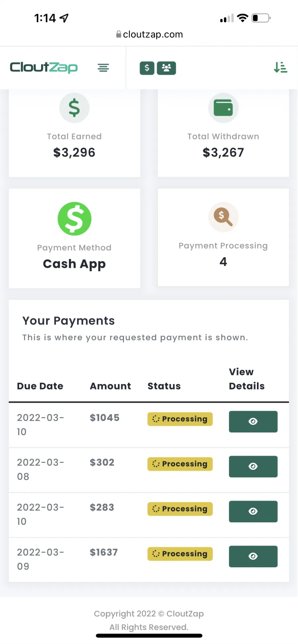
Task: Tap the Total Earned dollar icon
Action: tap(74, 108)
